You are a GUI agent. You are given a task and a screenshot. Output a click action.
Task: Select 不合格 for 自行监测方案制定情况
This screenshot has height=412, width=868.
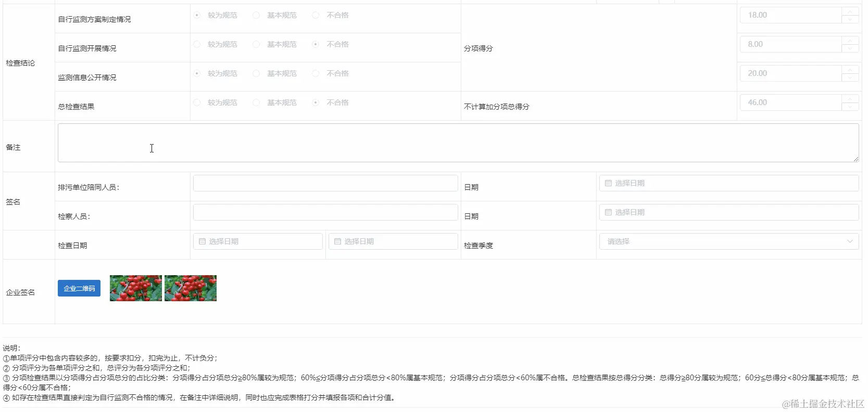click(316, 15)
